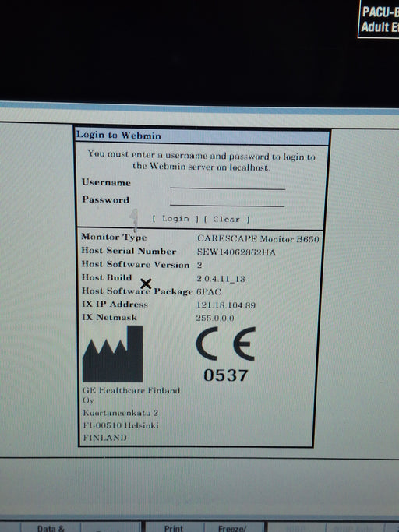Select the Print menu key

[174, 527]
